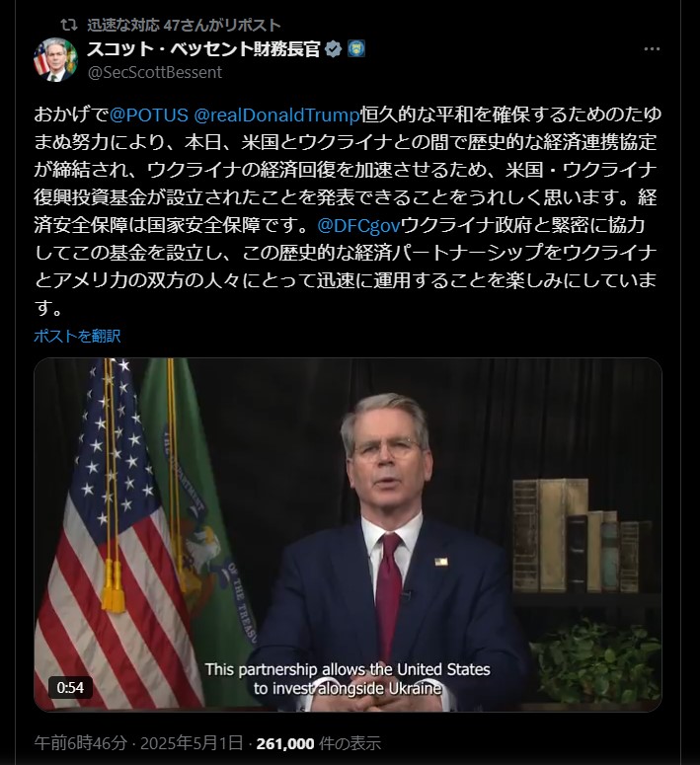Open the @realDonaldTrump mention link
Screen dimensions: 700x765
pyautogui.click(x=276, y=115)
